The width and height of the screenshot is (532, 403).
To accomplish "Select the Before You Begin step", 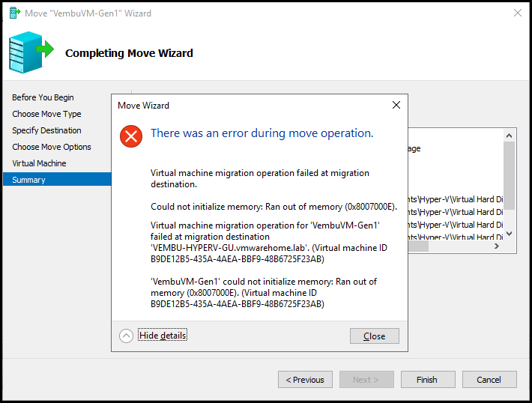I will [x=43, y=97].
